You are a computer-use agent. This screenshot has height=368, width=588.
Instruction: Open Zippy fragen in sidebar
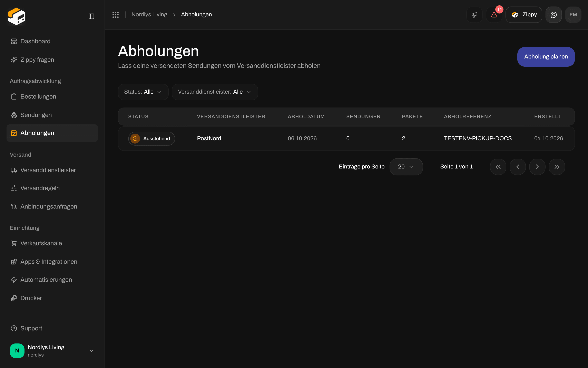[x=52, y=60]
